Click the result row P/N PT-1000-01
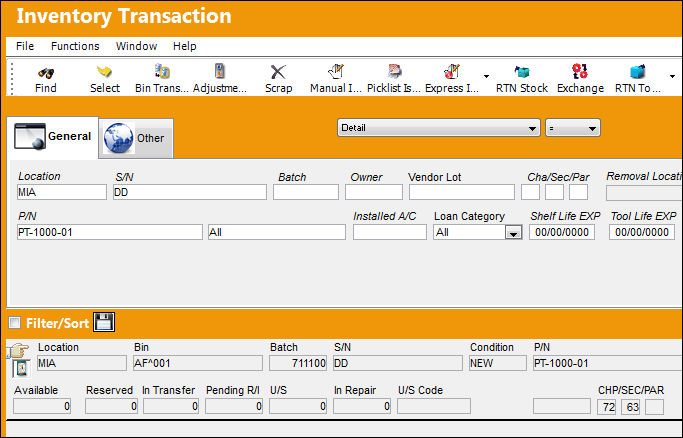This screenshot has width=683, height=438. (x=608, y=363)
